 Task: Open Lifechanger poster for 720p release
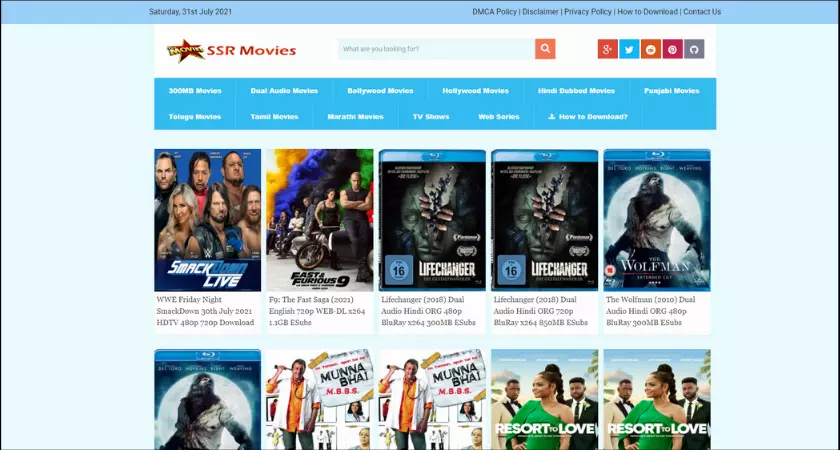(x=545, y=220)
